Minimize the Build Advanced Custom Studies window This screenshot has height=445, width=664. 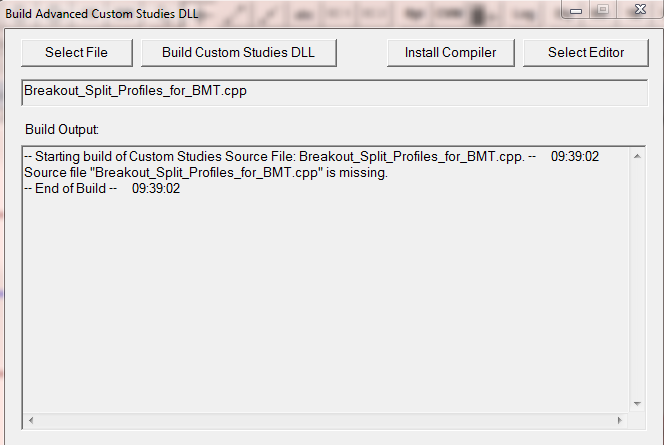pyautogui.click(x=574, y=10)
